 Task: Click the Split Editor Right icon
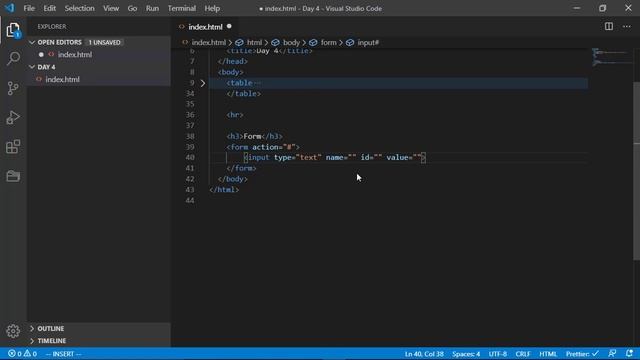coord(609,27)
